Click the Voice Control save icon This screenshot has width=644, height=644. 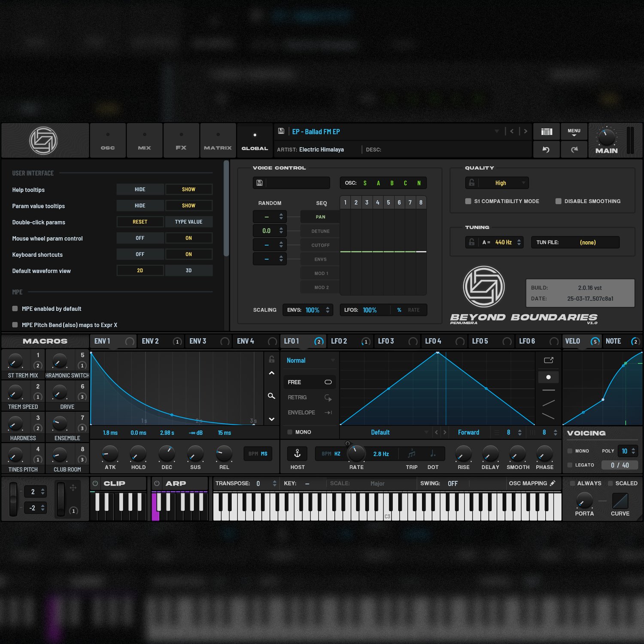(259, 183)
